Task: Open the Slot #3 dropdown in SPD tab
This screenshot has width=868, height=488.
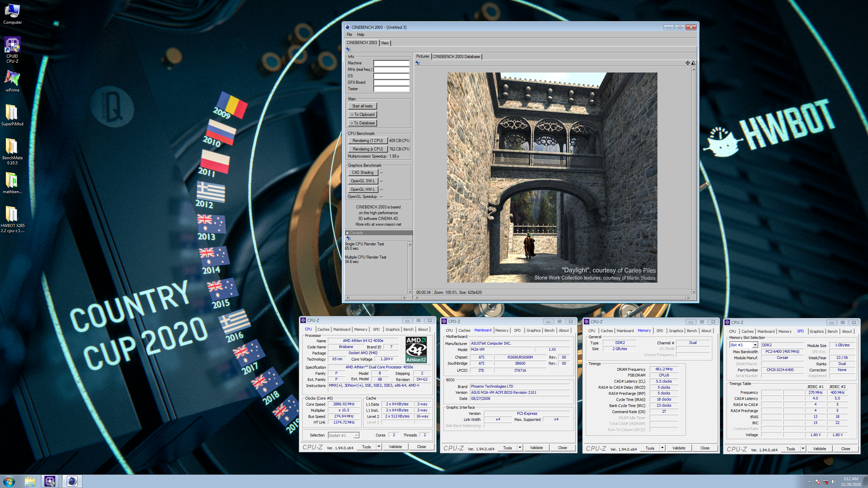Action: tap(755, 345)
